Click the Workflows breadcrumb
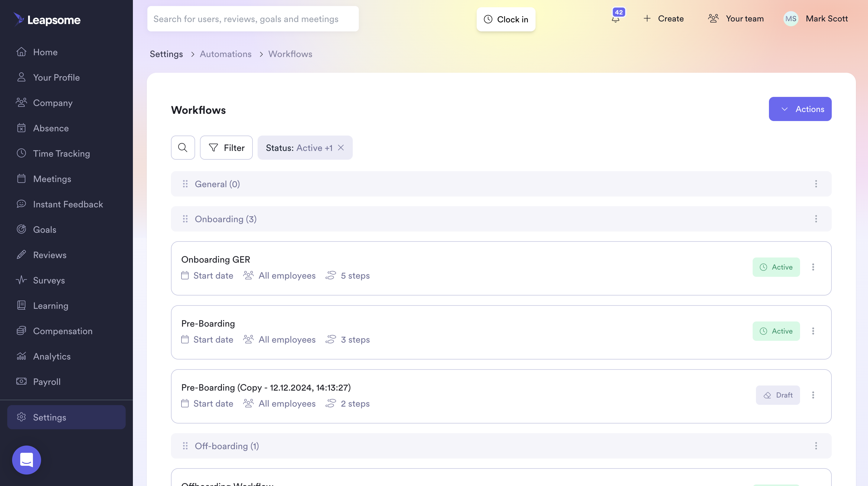The width and height of the screenshot is (868, 486). pos(291,54)
